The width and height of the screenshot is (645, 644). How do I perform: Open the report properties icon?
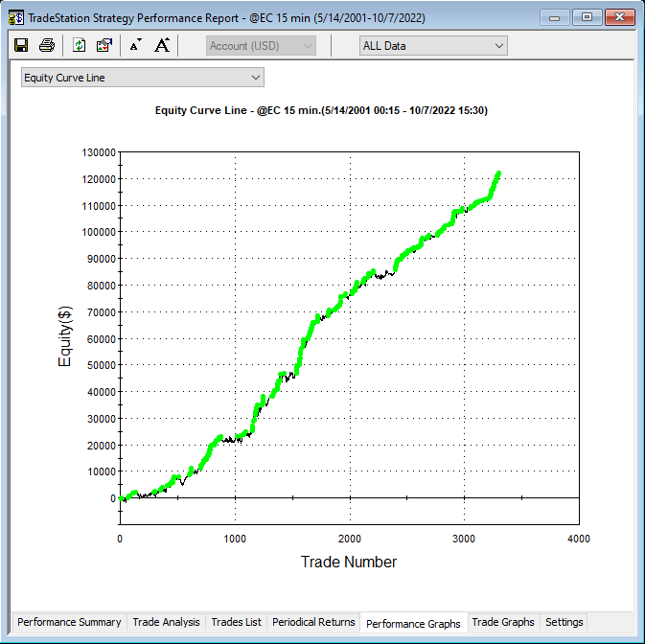(x=104, y=45)
